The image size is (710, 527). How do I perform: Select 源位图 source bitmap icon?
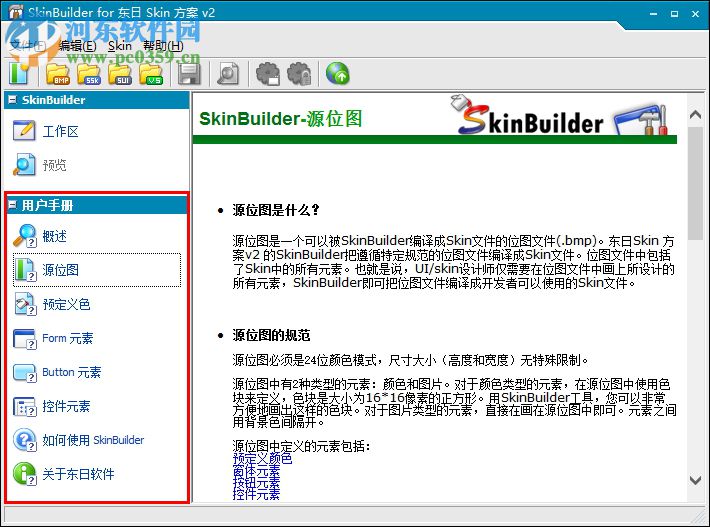pyautogui.click(x=26, y=270)
